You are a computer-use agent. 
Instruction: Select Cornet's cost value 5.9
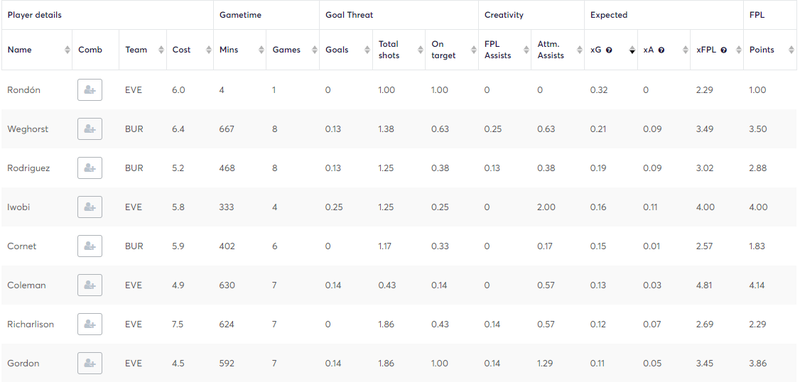[x=178, y=246]
